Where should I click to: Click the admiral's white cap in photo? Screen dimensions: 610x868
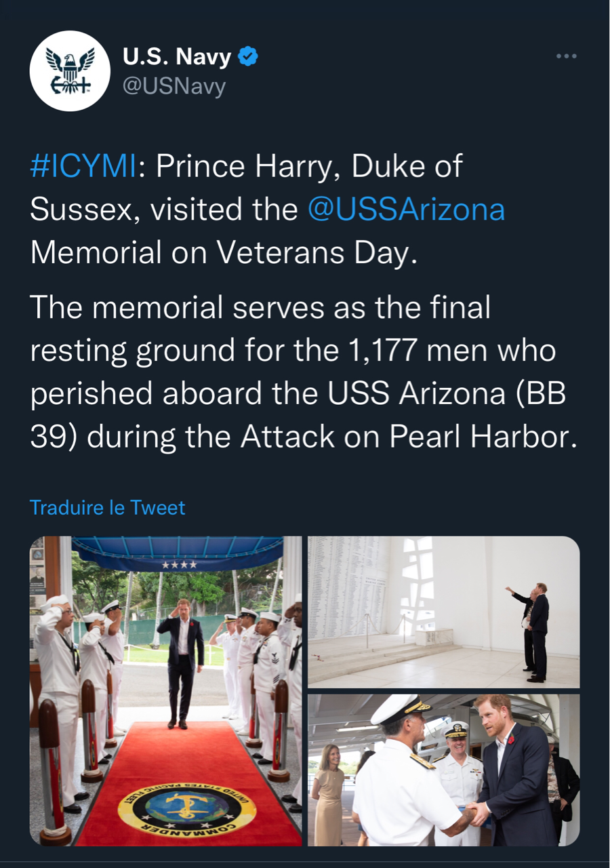[400, 709]
